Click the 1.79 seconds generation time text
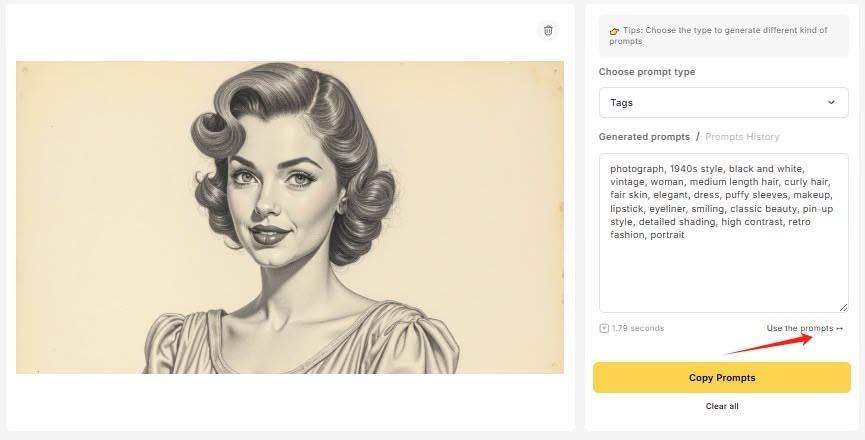Screen dimensions: 865x440 point(638,328)
